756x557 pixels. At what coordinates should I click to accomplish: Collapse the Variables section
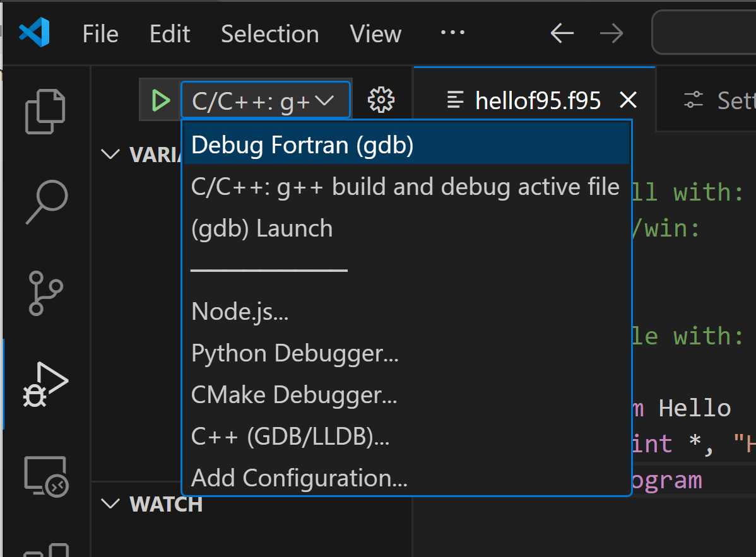pyautogui.click(x=111, y=155)
